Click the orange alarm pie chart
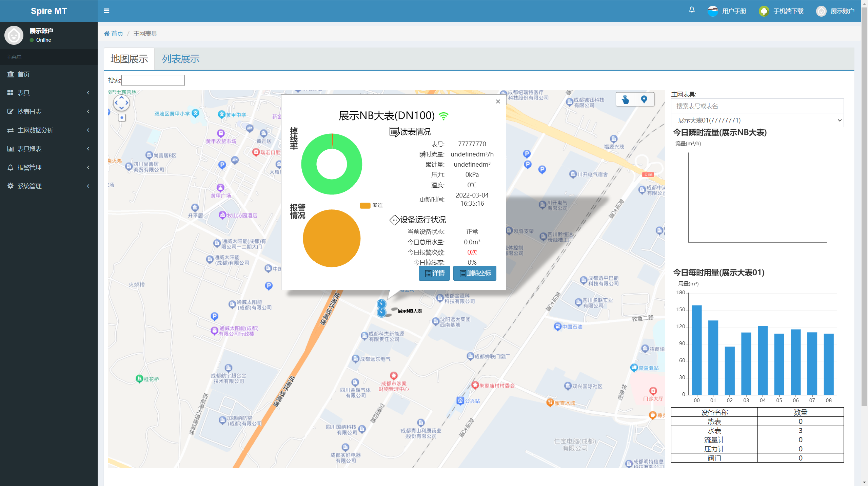 (x=331, y=238)
